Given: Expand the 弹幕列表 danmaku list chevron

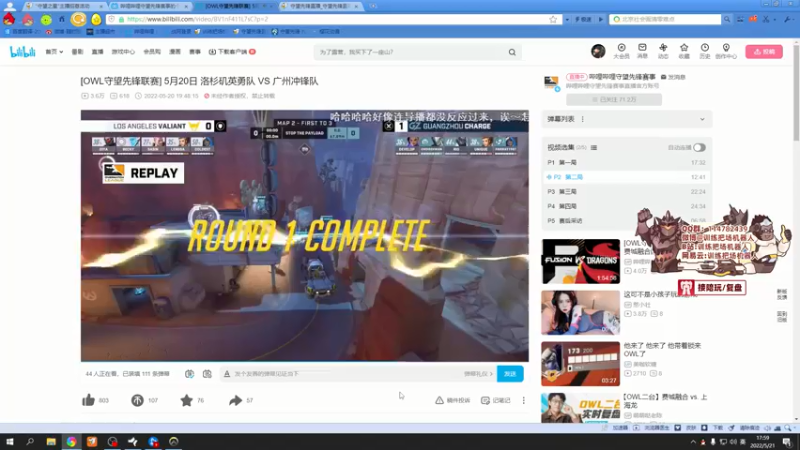Looking at the screenshot, I should click(x=702, y=119).
